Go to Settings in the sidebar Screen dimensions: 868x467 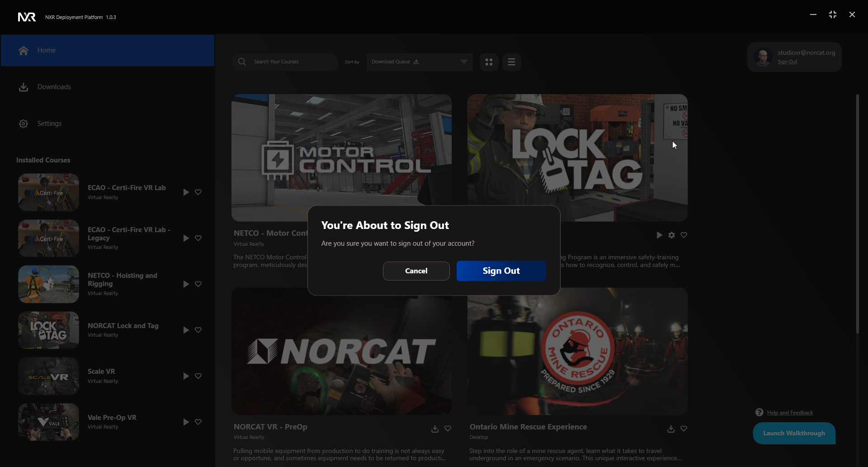[x=49, y=124]
